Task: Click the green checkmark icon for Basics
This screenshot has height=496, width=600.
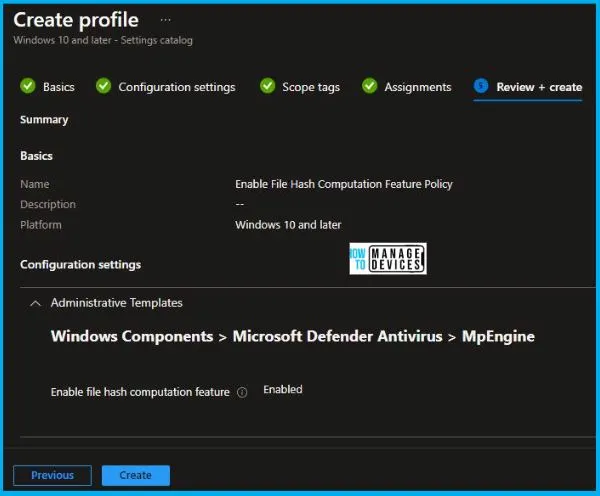Action: [28, 86]
